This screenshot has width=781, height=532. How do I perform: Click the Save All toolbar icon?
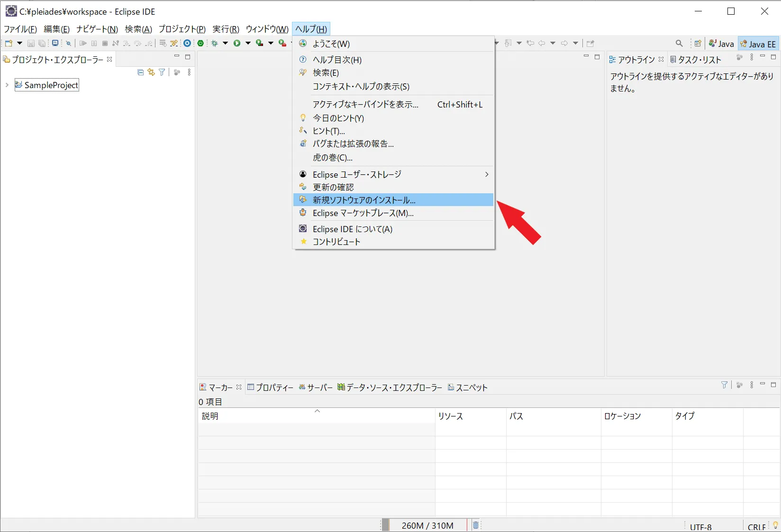coord(42,43)
